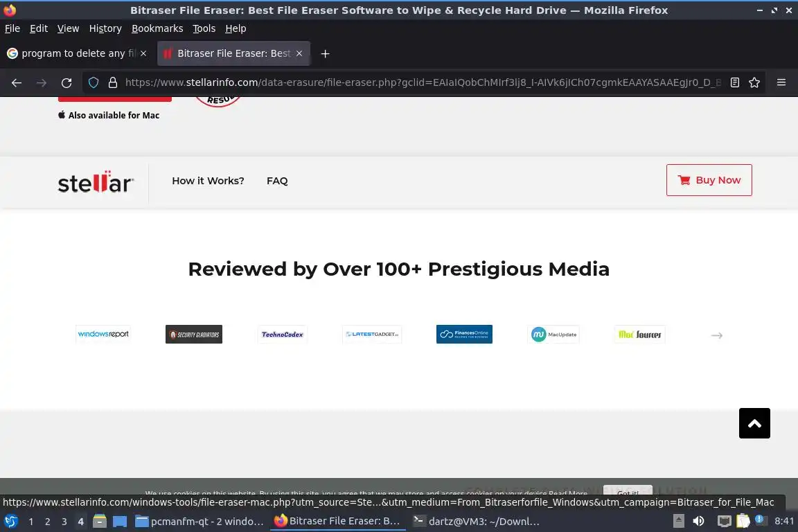Open a new tab

[325, 53]
